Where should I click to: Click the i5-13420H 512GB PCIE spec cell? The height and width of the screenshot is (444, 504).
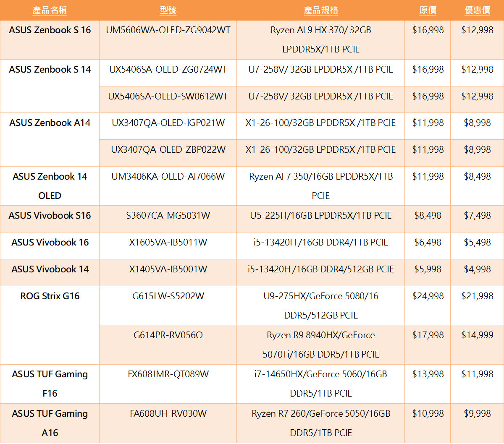tap(321, 269)
